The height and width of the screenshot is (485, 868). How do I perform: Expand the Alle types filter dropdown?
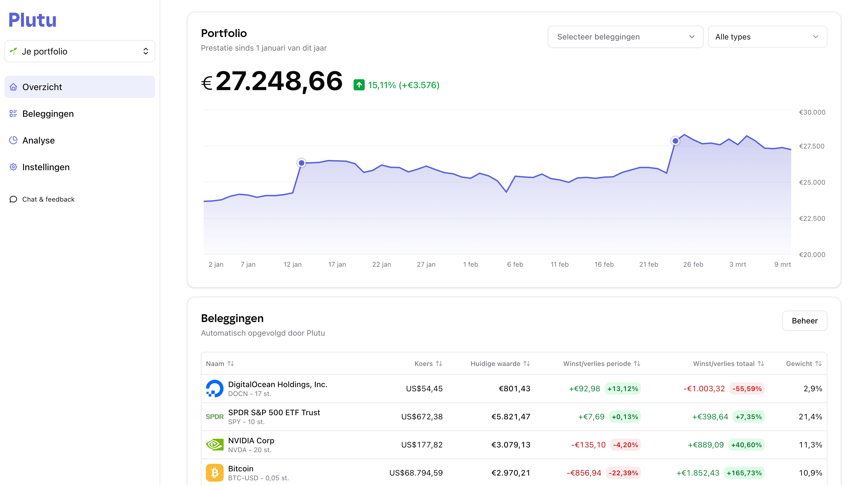tap(768, 37)
